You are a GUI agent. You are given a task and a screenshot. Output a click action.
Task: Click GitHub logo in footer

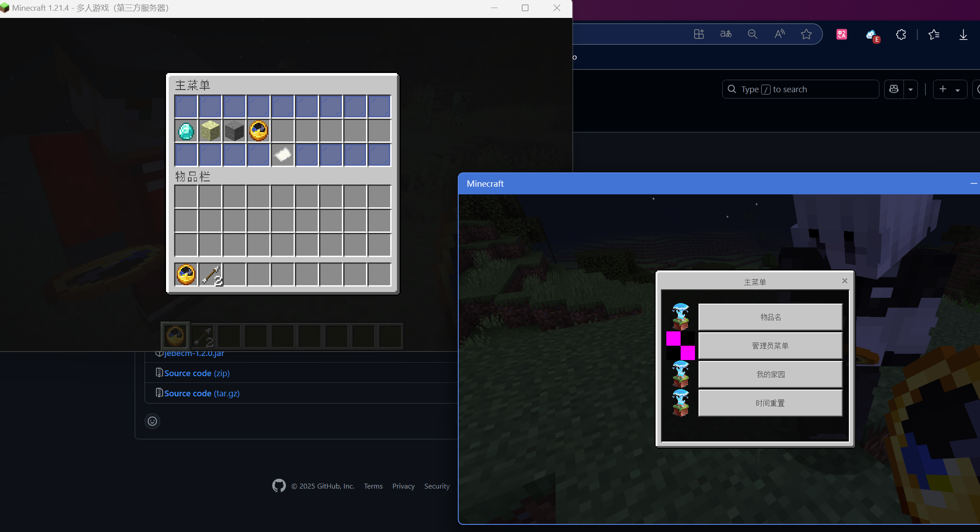[x=279, y=485]
